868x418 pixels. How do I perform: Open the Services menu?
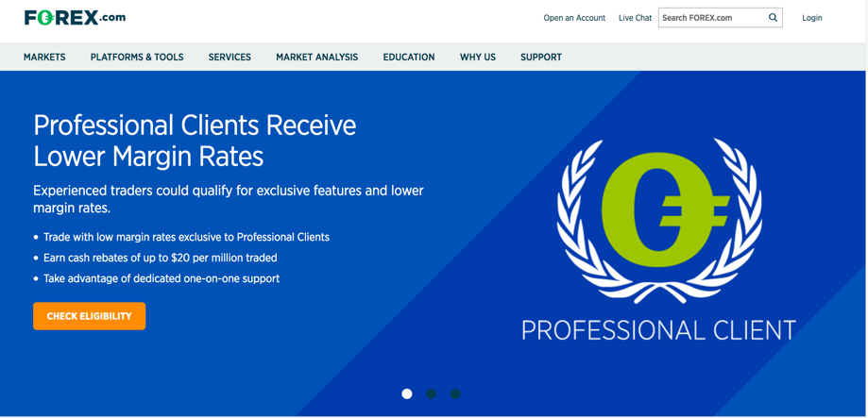(x=230, y=57)
